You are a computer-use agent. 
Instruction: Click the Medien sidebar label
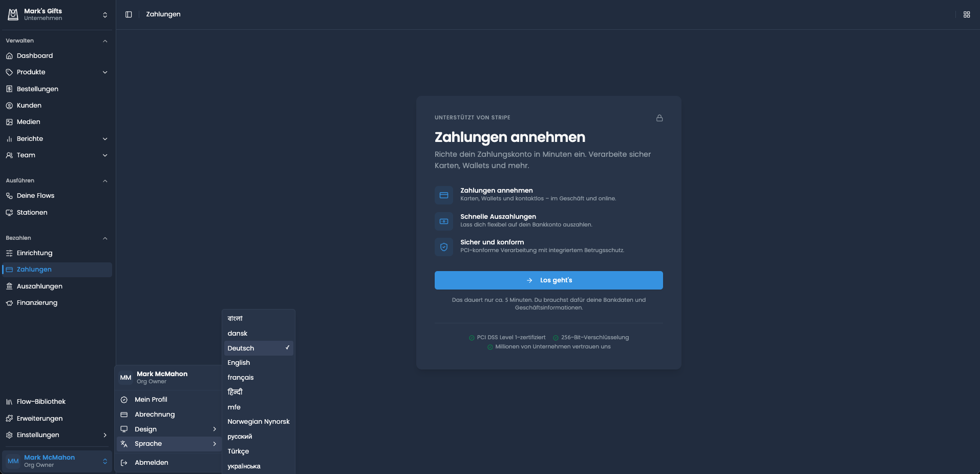(x=28, y=122)
